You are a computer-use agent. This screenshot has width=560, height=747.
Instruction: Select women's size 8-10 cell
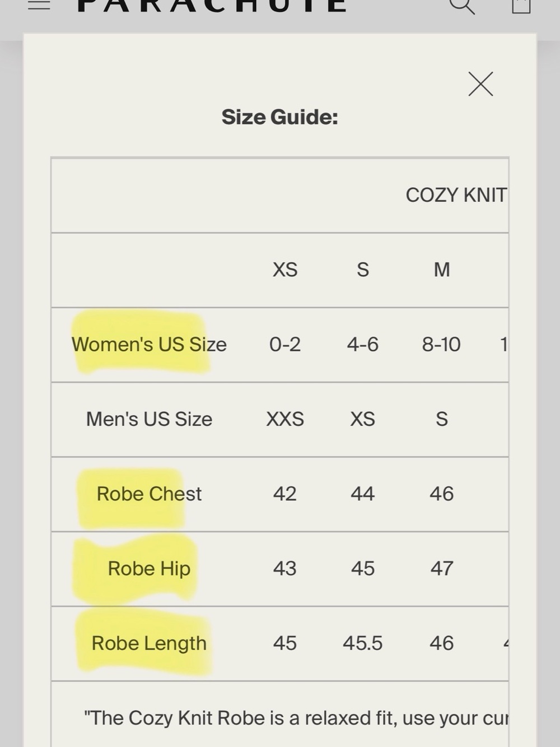coord(441,344)
